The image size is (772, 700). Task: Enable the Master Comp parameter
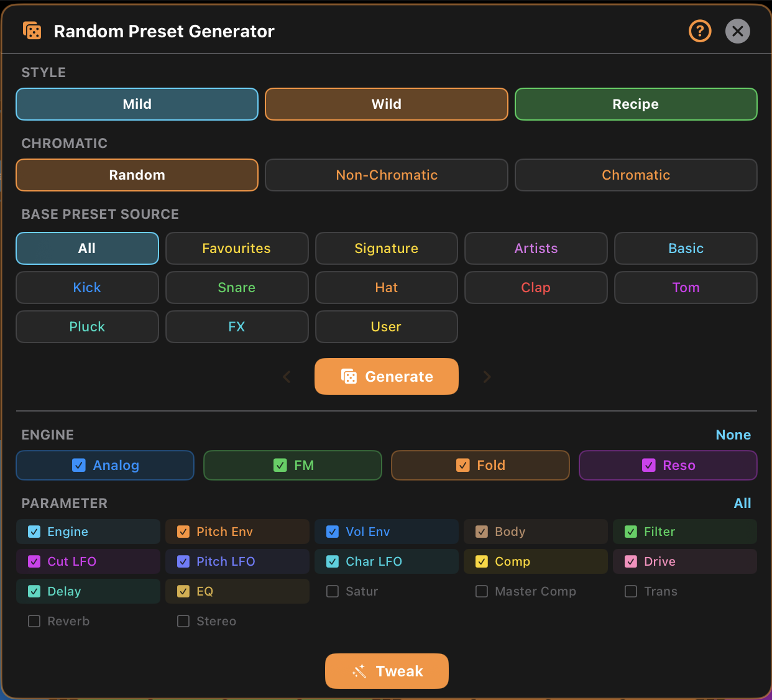(x=482, y=591)
